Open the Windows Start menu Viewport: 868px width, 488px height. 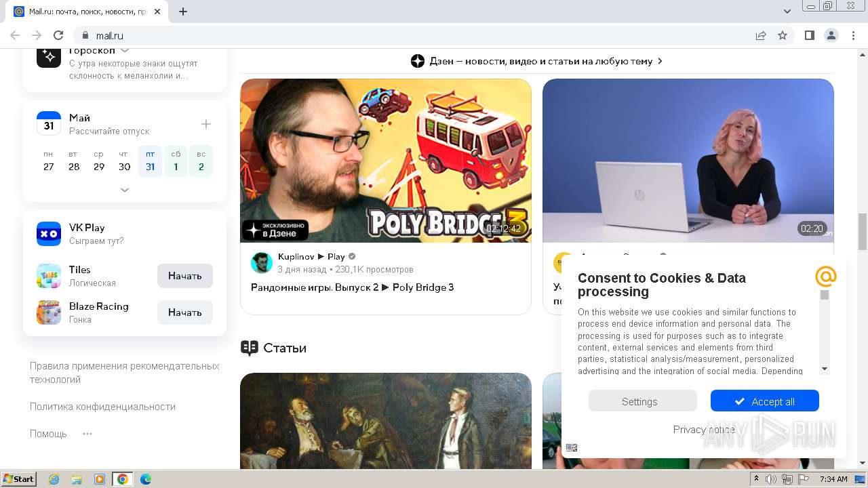pyautogui.click(x=18, y=479)
